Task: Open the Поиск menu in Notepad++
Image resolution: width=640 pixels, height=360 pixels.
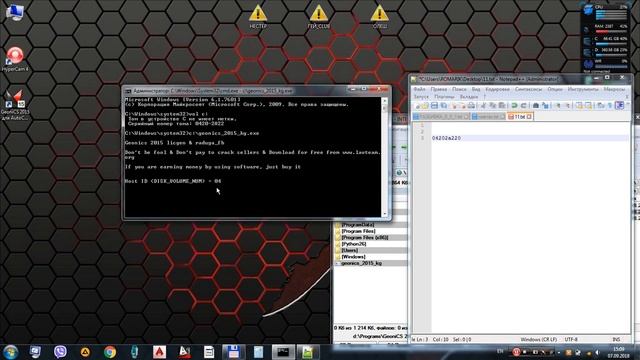Action: pyautogui.click(x=459, y=89)
